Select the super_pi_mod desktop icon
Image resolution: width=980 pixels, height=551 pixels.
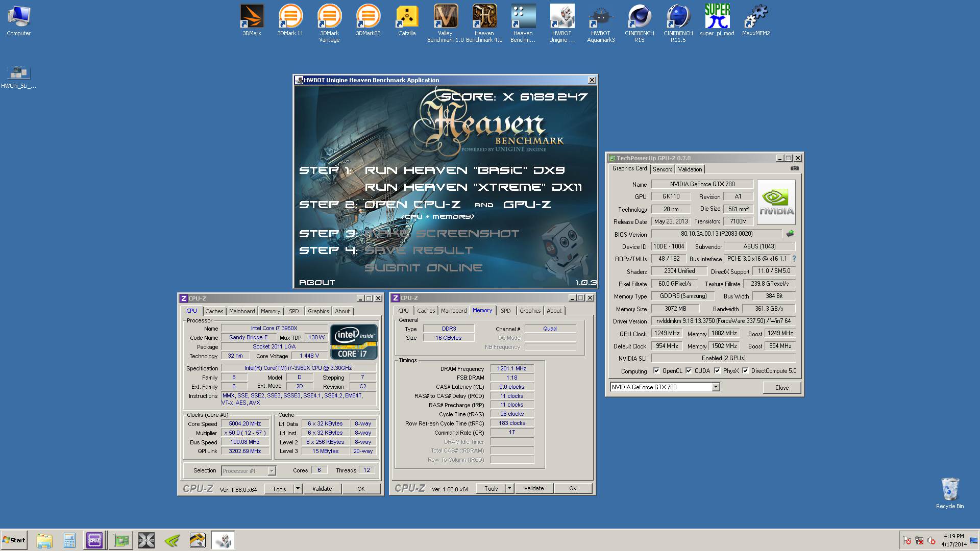(x=717, y=20)
